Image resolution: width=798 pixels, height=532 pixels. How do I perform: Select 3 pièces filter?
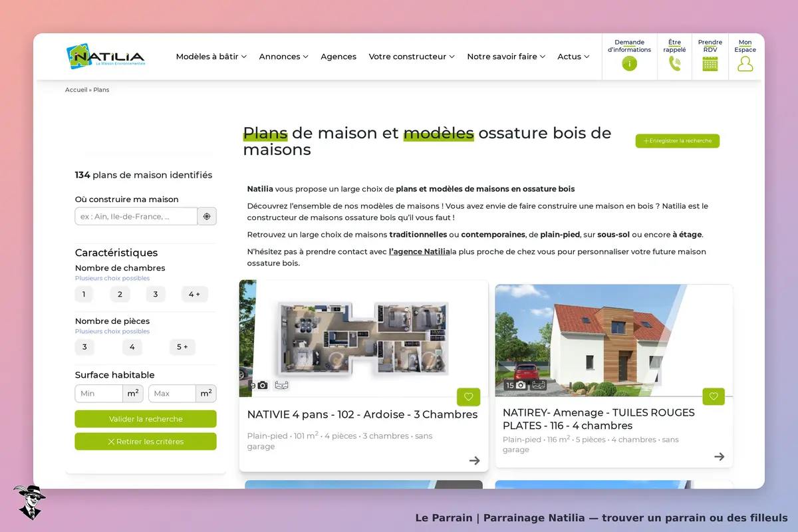point(84,347)
